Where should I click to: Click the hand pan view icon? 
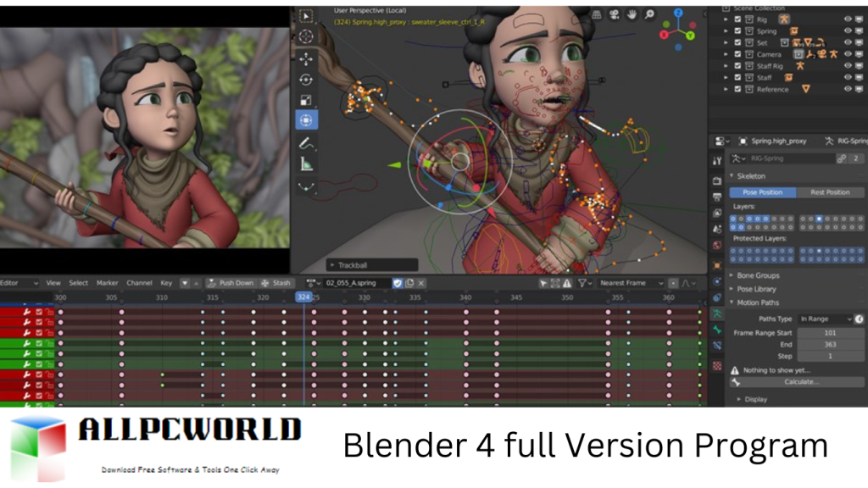(x=632, y=15)
